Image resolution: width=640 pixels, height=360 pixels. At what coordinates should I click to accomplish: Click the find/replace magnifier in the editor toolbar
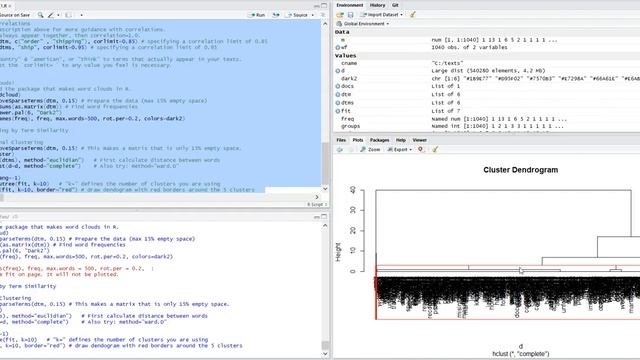[40, 15]
